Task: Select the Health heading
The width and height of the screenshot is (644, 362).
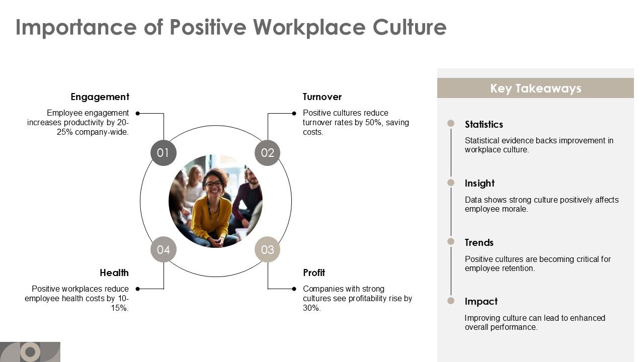Action: pos(115,273)
